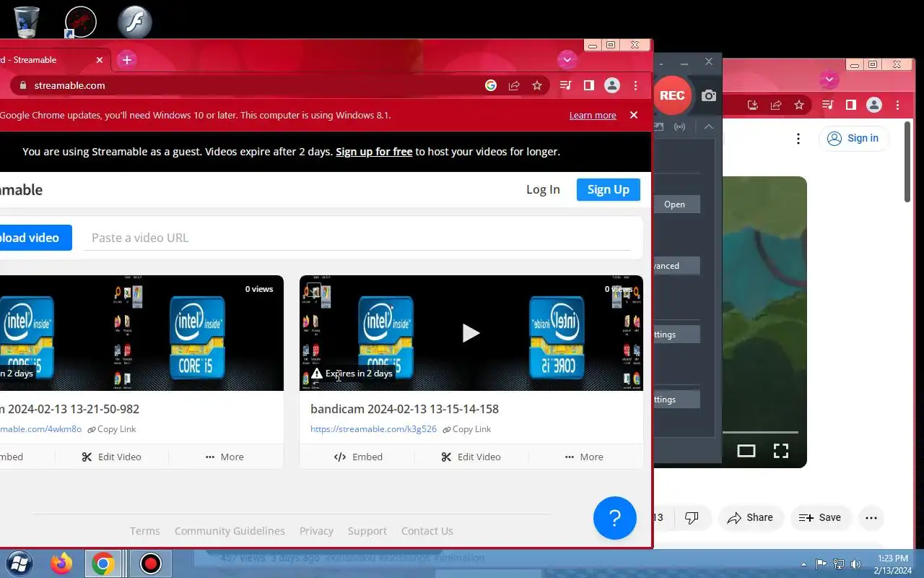Open tab search dropdown in YouTube Chrome window
The image size is (924, 578).
pos(829,79)
